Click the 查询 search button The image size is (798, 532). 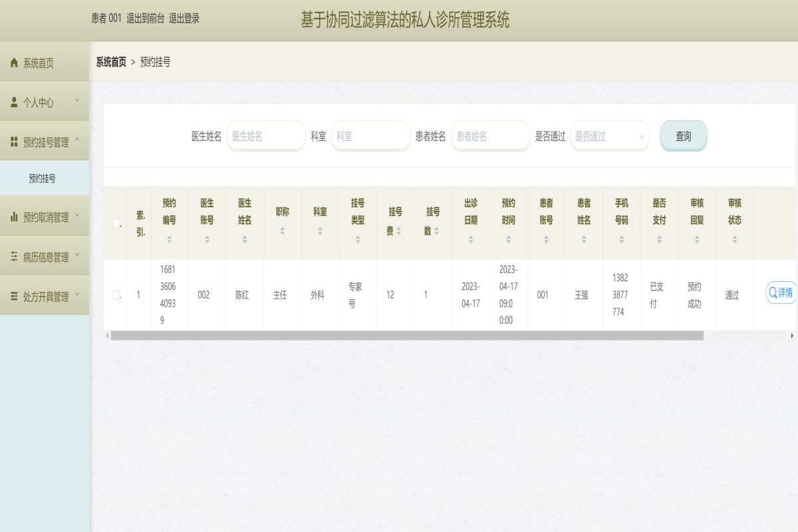683,136
